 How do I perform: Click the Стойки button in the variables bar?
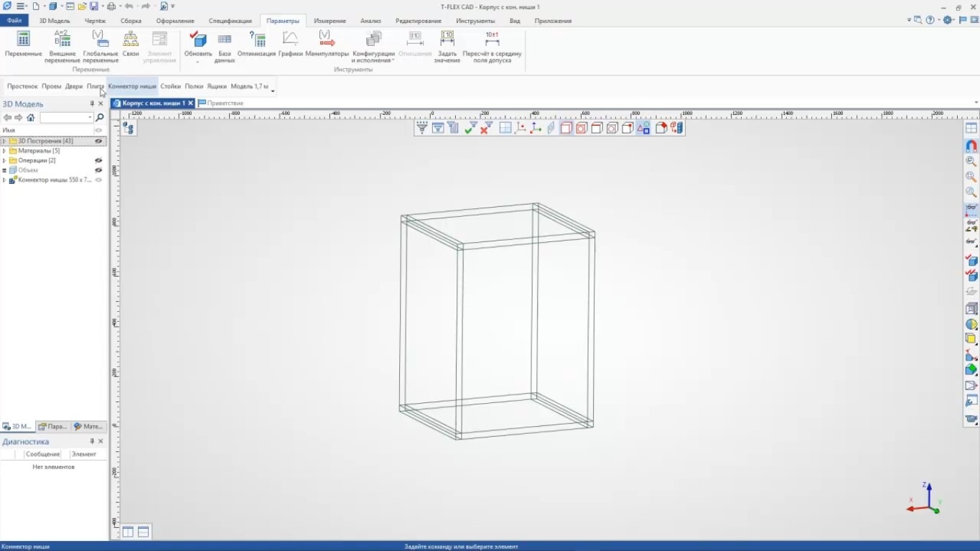point(170,86)
